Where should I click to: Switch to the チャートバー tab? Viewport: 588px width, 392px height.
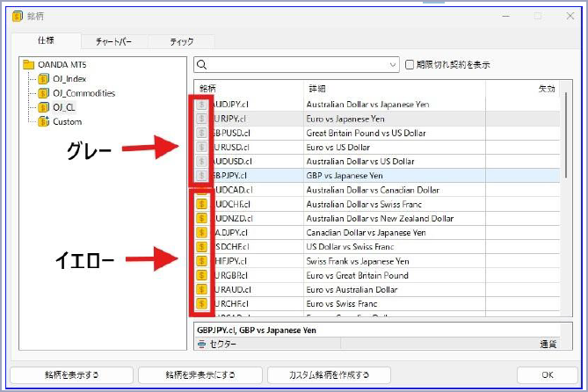tap(114, 41)
